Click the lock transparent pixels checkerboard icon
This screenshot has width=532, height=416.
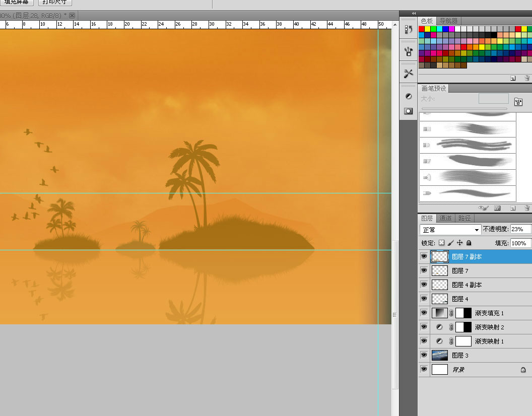441,243
